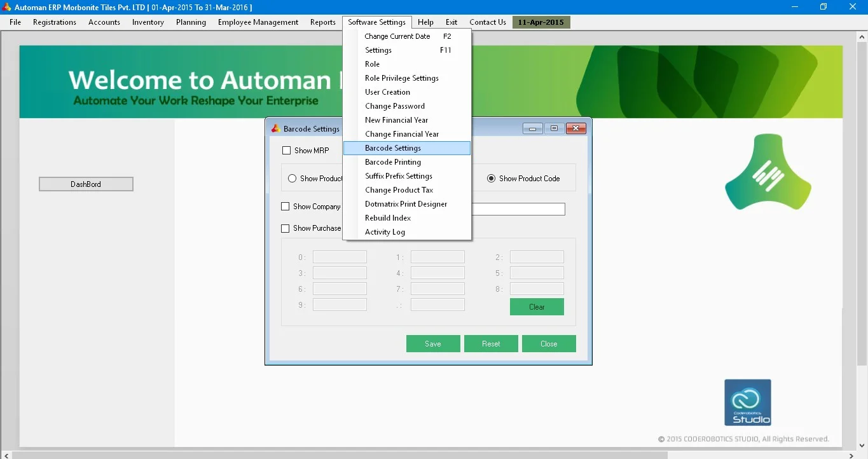Viewport: 868px width, 459px height.
Task: Click the input field labeled with a dot
Action: point(437,305)
